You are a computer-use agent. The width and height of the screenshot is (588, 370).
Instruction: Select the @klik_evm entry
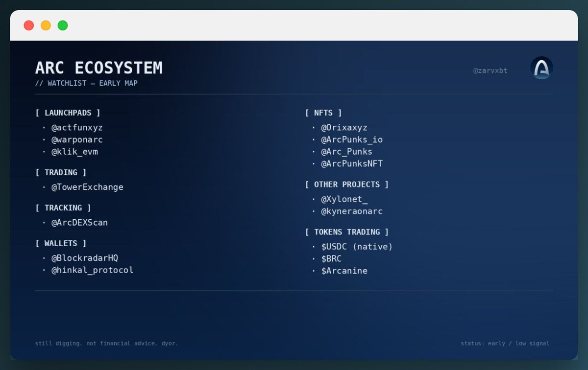tap(74, 152)
